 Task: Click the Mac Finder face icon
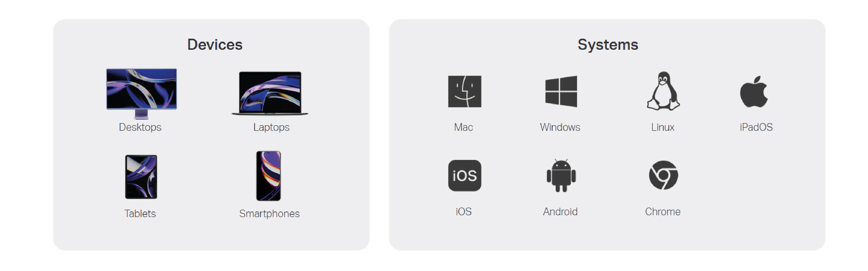tap(465, 91)
